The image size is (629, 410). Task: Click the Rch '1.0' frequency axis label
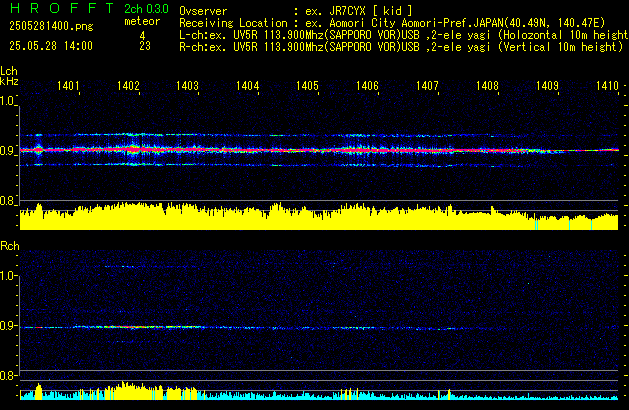point(7,276)
